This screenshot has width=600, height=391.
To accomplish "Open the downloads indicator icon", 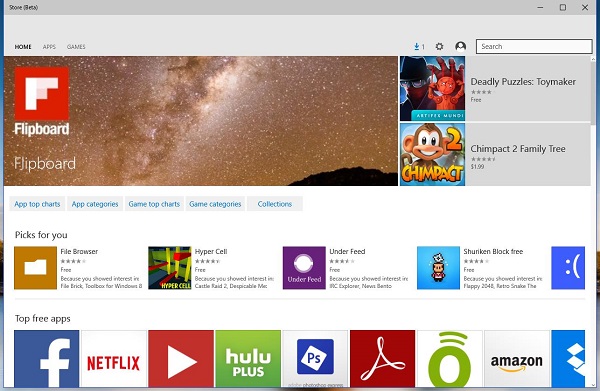I will point(419,47).
